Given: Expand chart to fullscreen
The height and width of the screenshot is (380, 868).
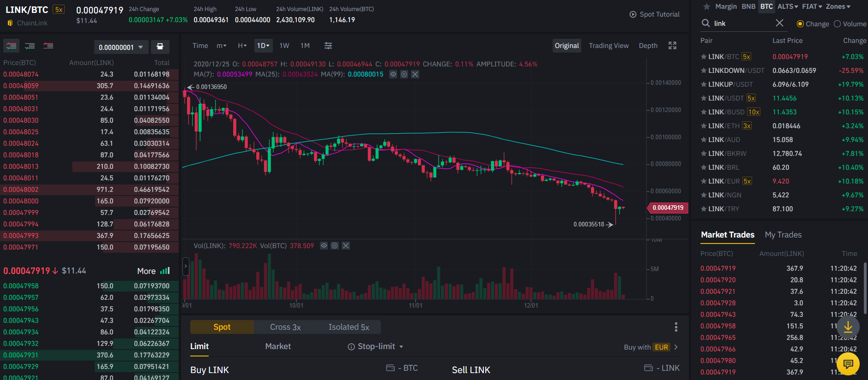Looking at the screenshot, I should point(672,46).
